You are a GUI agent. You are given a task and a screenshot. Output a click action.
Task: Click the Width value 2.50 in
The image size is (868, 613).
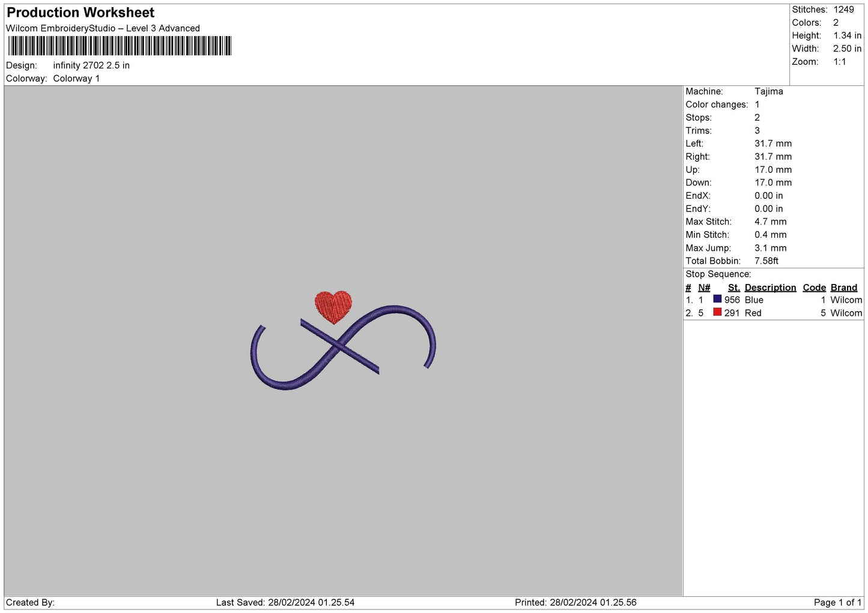pos(847,49)
